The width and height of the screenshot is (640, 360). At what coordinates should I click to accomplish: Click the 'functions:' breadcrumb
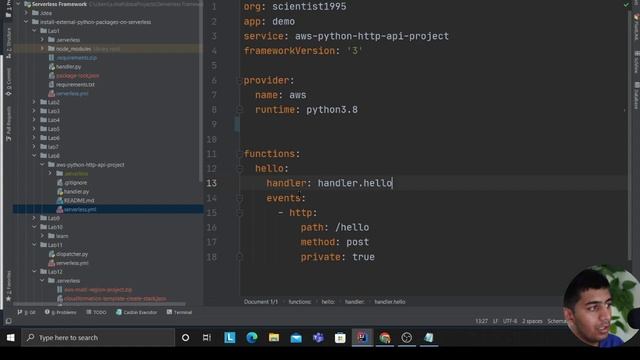[x=300, y=302]
